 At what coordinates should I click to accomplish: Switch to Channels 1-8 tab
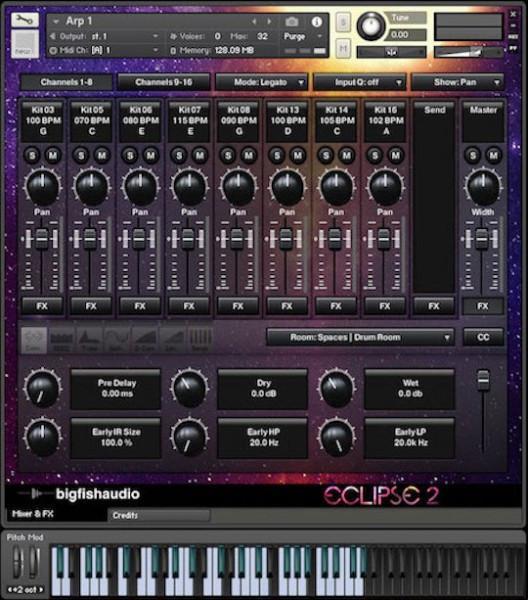coord(66,82)
